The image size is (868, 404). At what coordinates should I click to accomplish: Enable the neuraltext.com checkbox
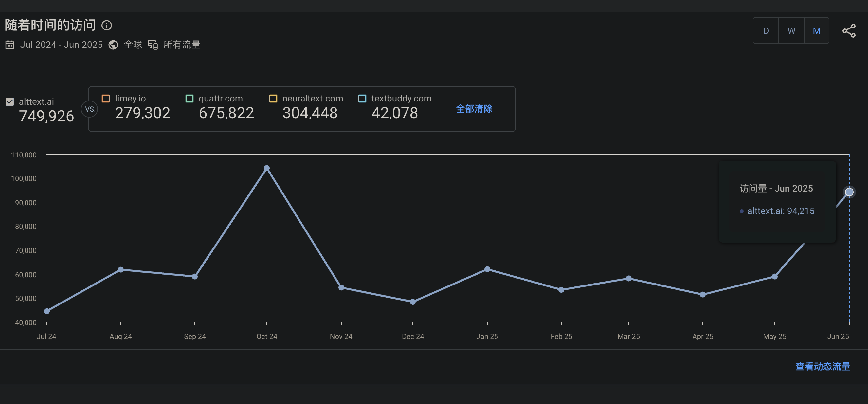[x=273, y=99]
